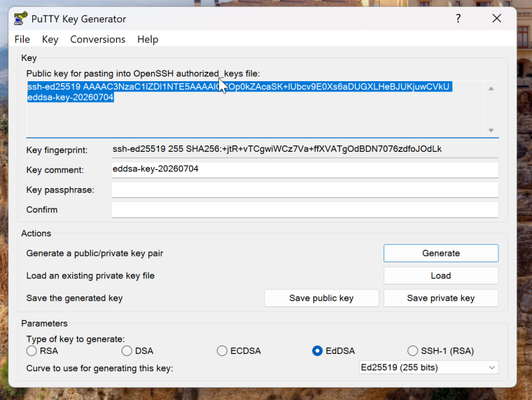Click the Key passphrase input field

(x=305, y=190)
